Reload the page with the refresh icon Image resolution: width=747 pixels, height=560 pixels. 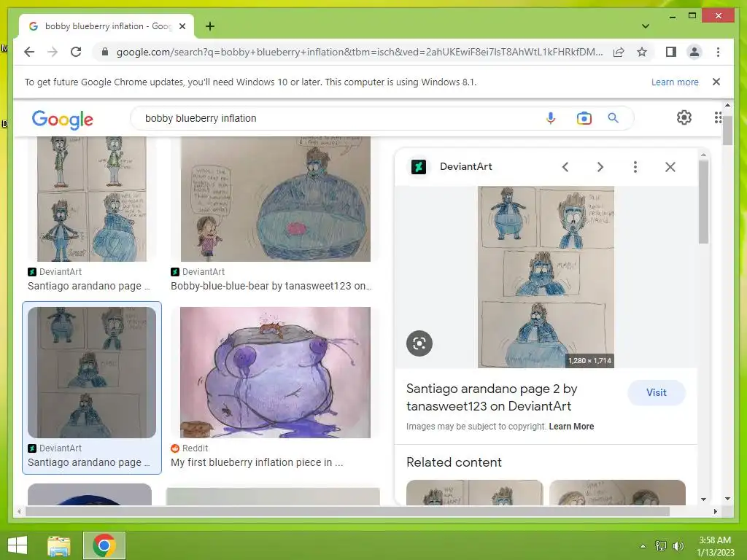point(76,52)
